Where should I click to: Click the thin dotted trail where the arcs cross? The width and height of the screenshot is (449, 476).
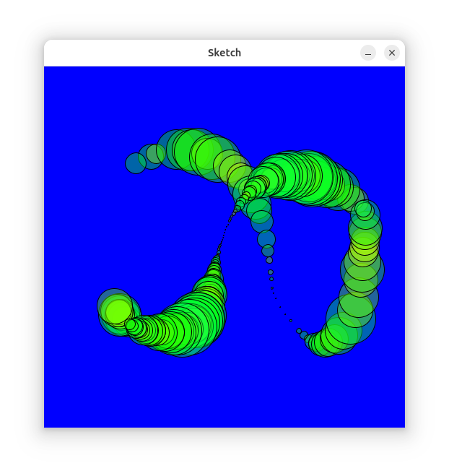(x=230, y=219)
